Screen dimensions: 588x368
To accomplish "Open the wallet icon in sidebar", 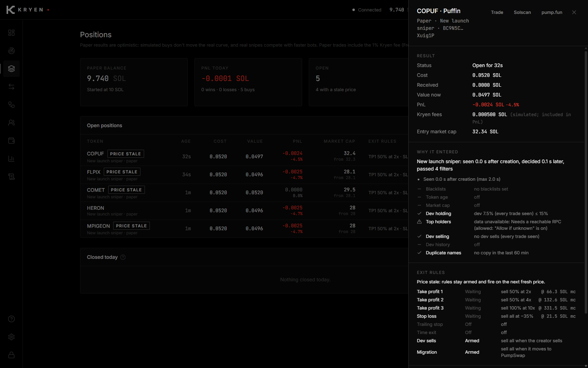I will pos(11,141).
